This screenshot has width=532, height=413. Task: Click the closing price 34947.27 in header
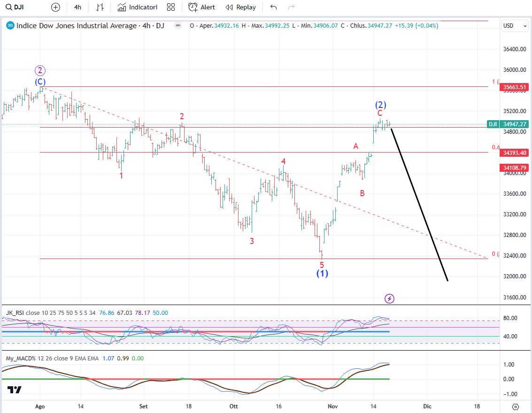click(x=380, y=26)
